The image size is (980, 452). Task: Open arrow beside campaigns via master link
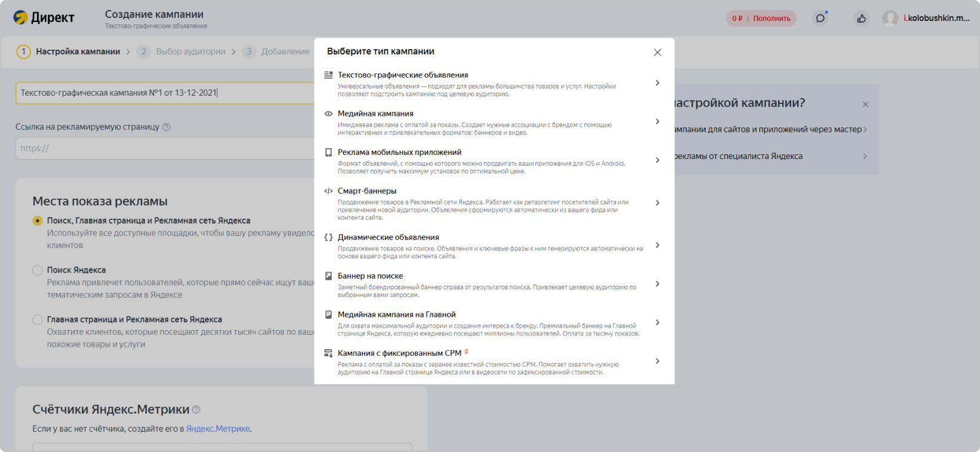(865, 130)
